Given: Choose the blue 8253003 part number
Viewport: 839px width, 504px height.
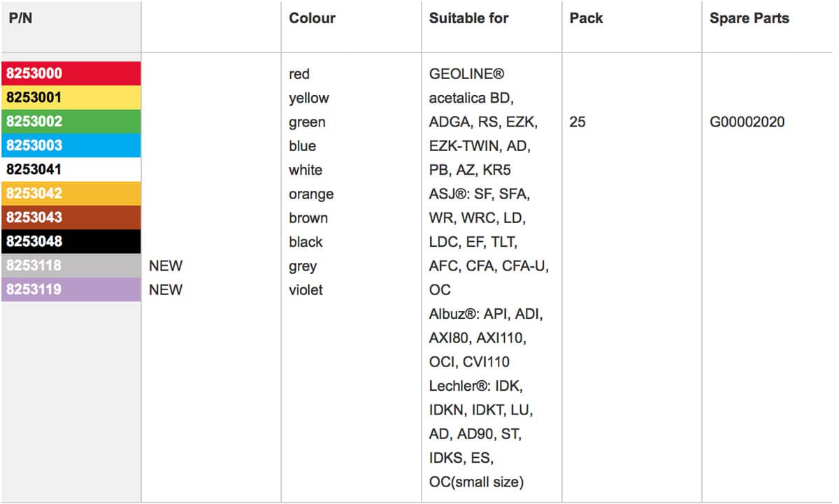Looking at the screenshot, I should coord(71,145).
